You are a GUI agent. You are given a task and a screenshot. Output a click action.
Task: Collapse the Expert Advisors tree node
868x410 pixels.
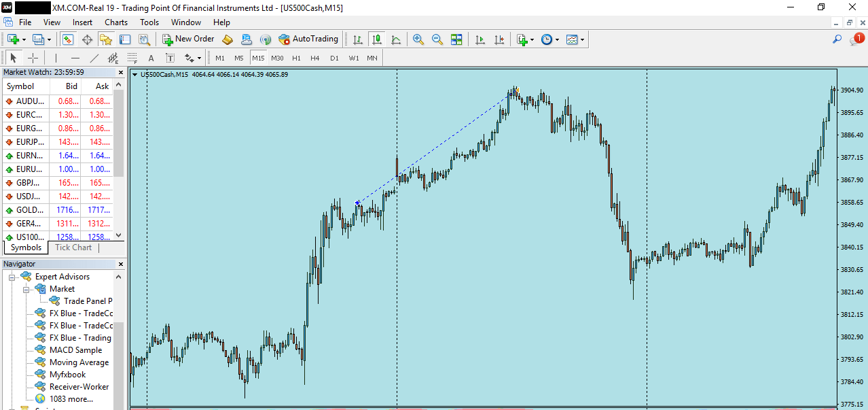12,277
